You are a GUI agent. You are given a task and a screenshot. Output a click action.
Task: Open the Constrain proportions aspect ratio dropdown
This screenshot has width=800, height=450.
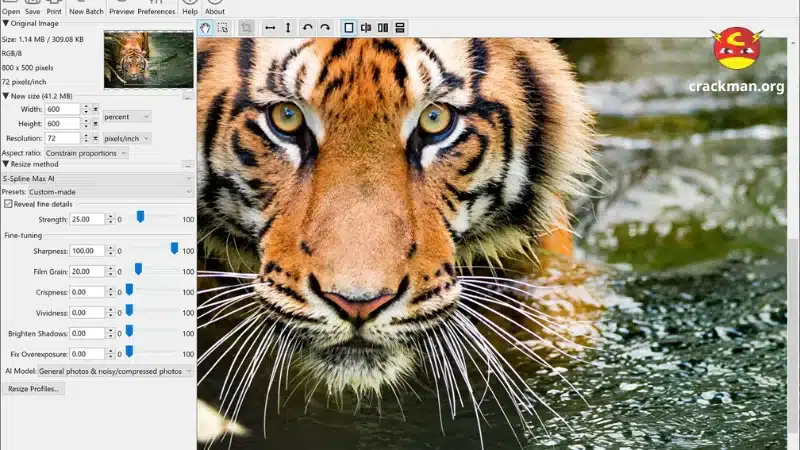coord(86,153)
